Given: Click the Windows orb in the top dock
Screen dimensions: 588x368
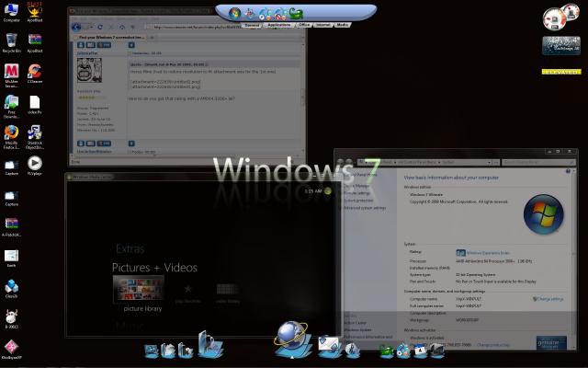Looking at the screenshot, I should pos(235,14).
